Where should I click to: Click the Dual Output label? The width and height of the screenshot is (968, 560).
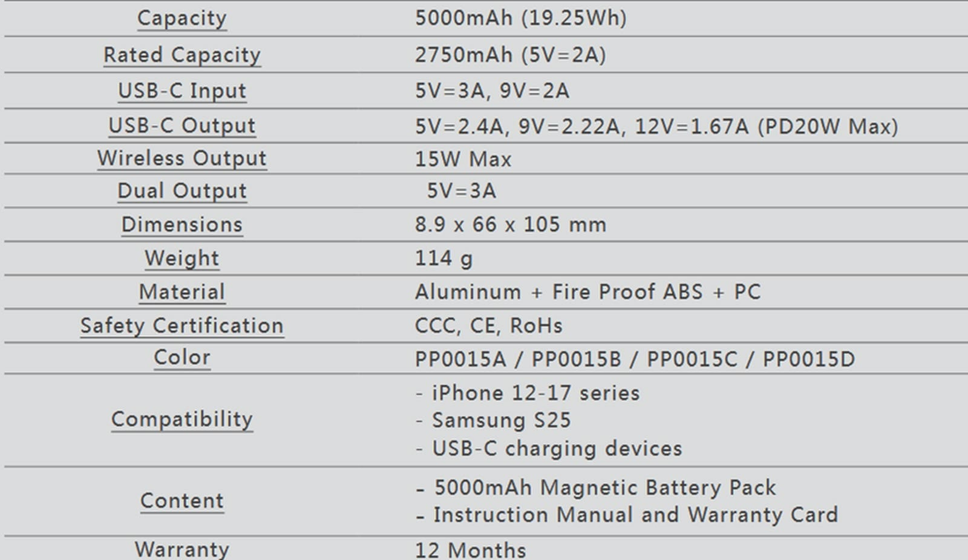(x=181, y=191)
